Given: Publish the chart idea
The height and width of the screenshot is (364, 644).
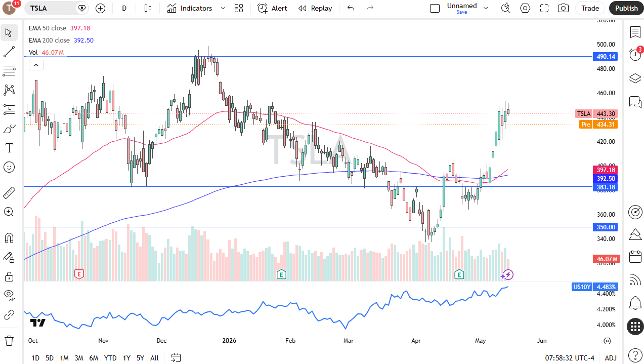Looking at the screenshot, I should [x=626, y=8].
